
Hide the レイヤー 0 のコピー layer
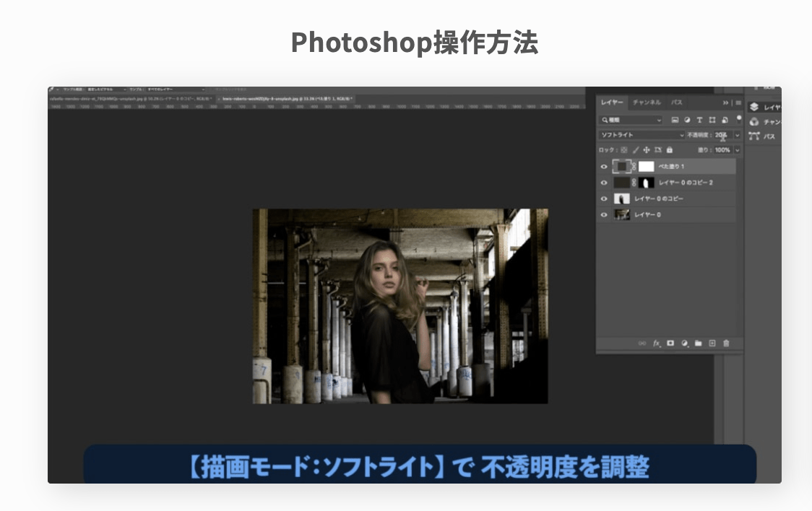pyautogui.click(x=603, y=198)
